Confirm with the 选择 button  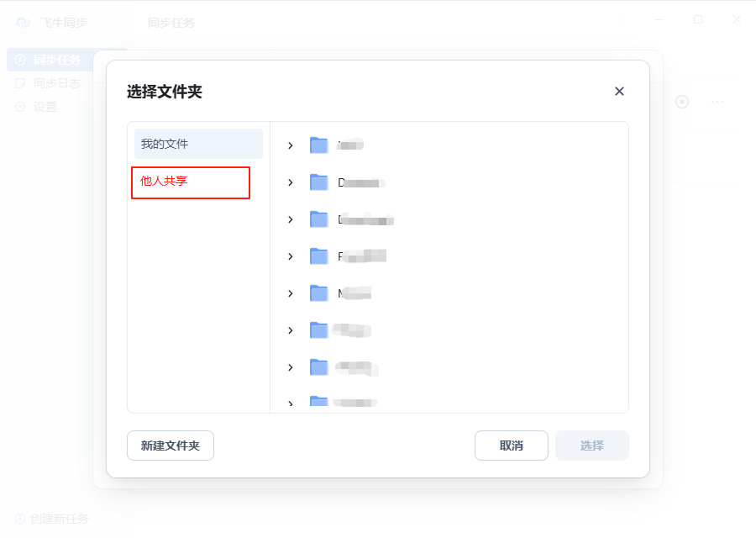tap(591, 446)
